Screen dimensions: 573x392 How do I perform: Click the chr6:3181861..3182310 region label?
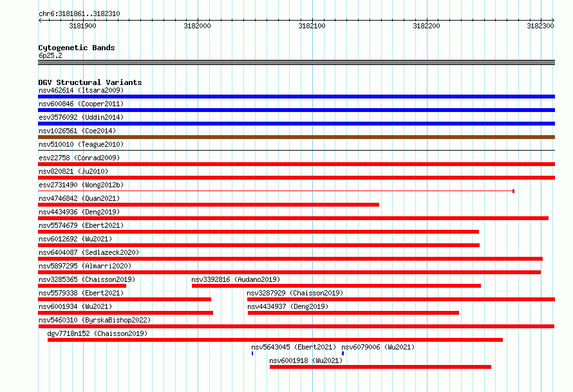coord(79,14)
